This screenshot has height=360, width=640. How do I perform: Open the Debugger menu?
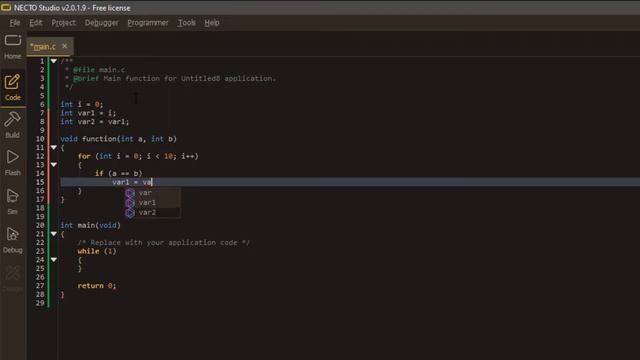101,23
